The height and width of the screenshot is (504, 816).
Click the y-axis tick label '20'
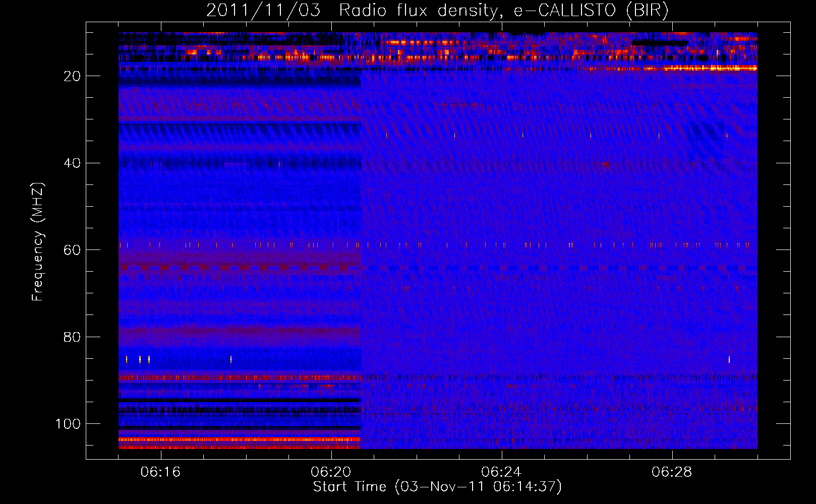(x=73, y=76)
